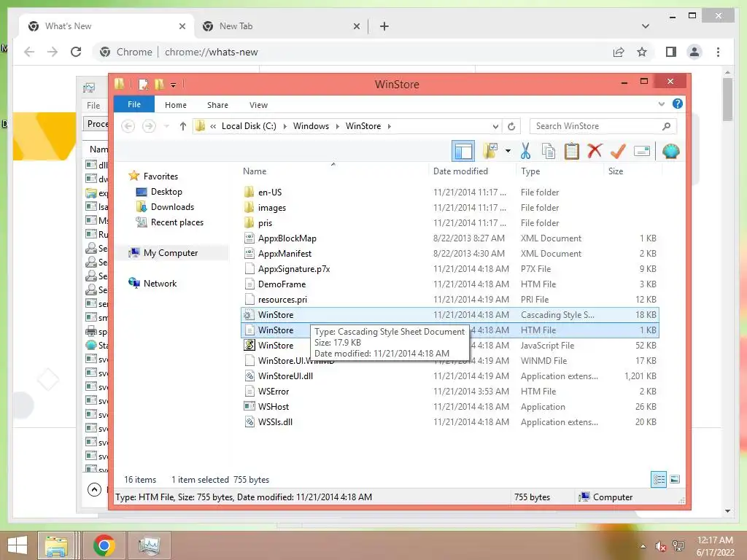
Task: Click the envelope-style toolbar icon
Action: 642,152
